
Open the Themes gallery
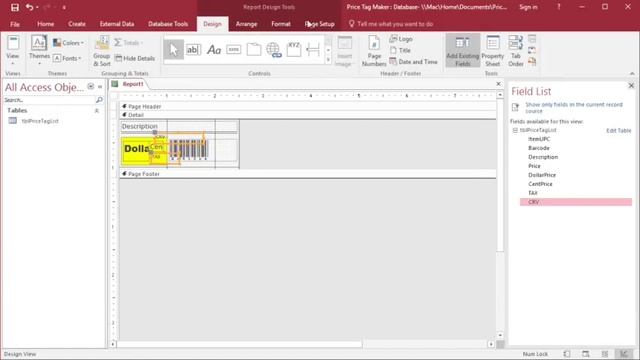(39, 51)
